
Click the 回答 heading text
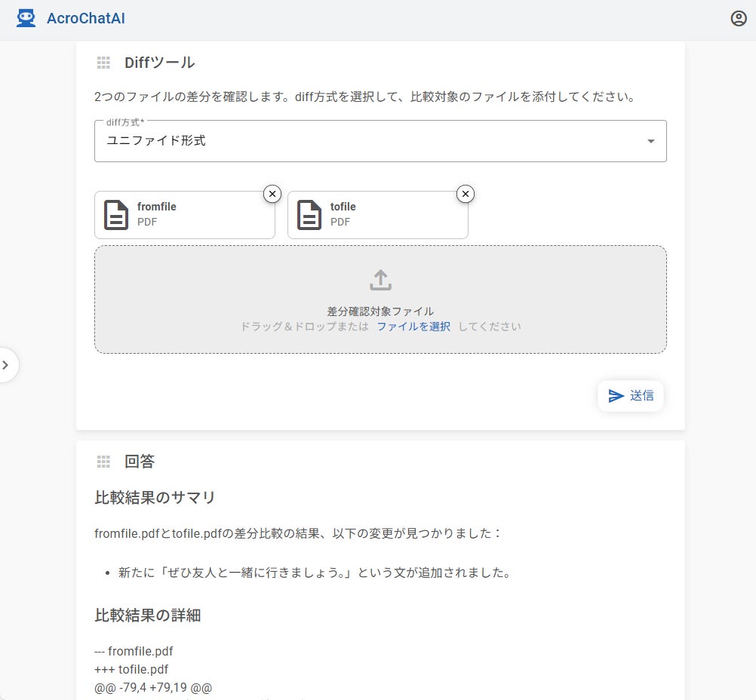140,462
